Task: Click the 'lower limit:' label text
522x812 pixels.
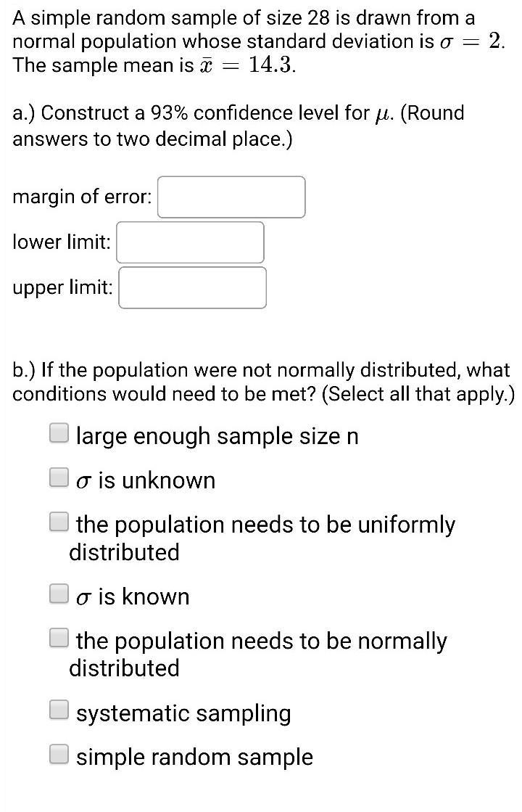Action: 62,242
